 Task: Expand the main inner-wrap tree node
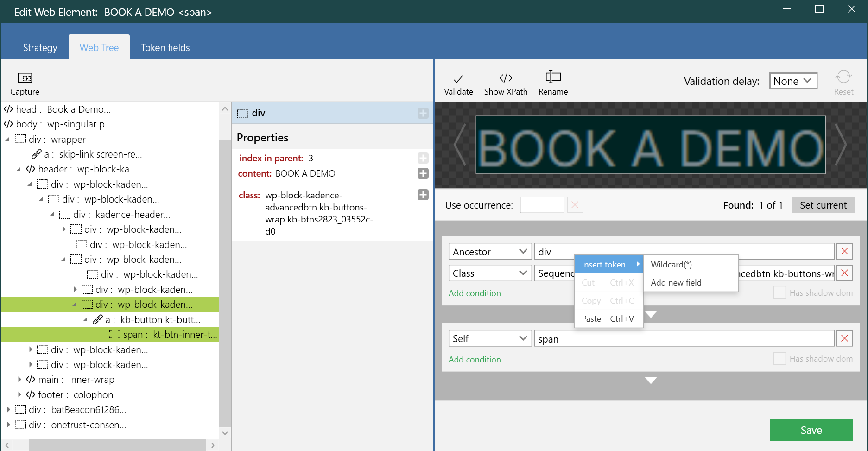[x=19, y=380]
